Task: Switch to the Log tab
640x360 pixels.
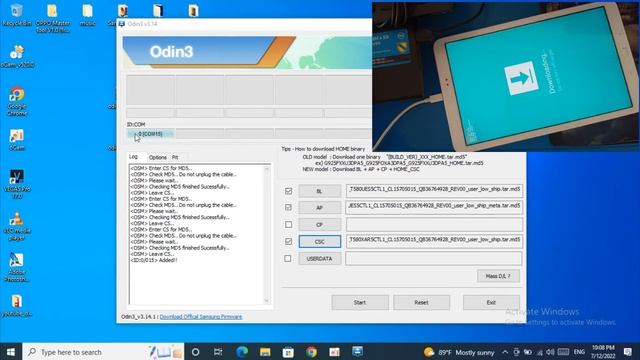Action: click(x=133, y=157)
